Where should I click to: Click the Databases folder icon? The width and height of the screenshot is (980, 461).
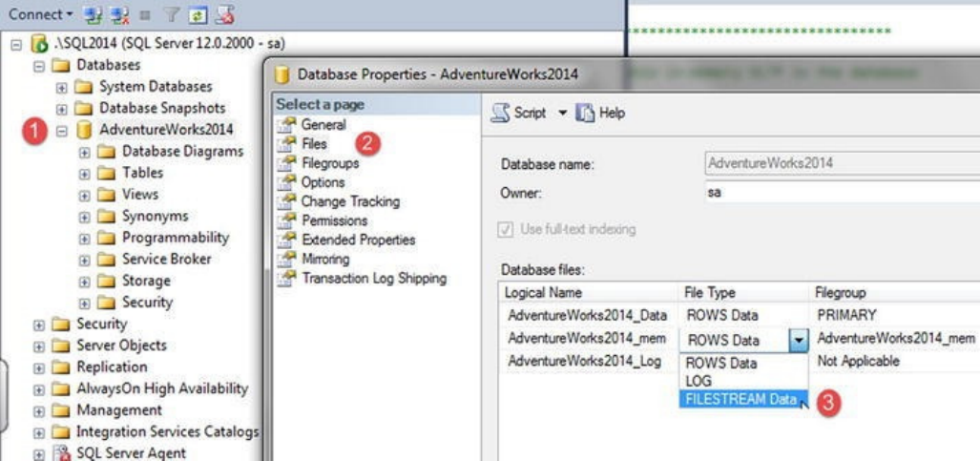(x=60, y=65)
